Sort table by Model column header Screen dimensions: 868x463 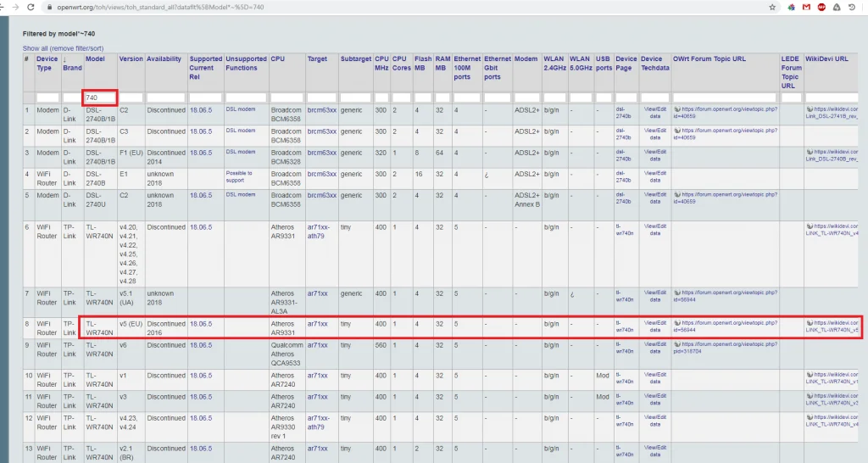coord(95,59)
